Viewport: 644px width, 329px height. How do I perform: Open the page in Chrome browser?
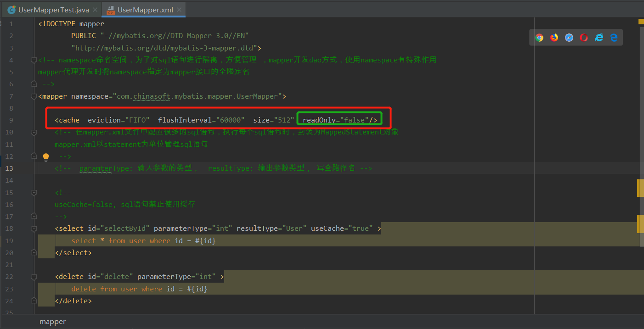539,38
